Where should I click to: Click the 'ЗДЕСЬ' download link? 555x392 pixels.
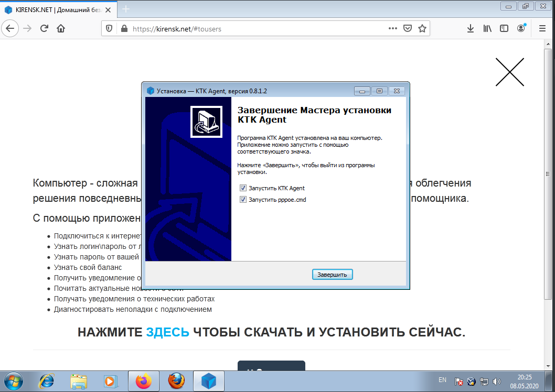point(168,332)
